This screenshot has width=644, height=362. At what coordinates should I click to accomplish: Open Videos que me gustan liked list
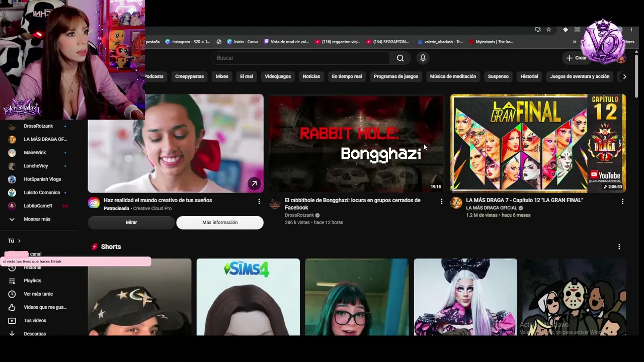[x=38, y=307]
